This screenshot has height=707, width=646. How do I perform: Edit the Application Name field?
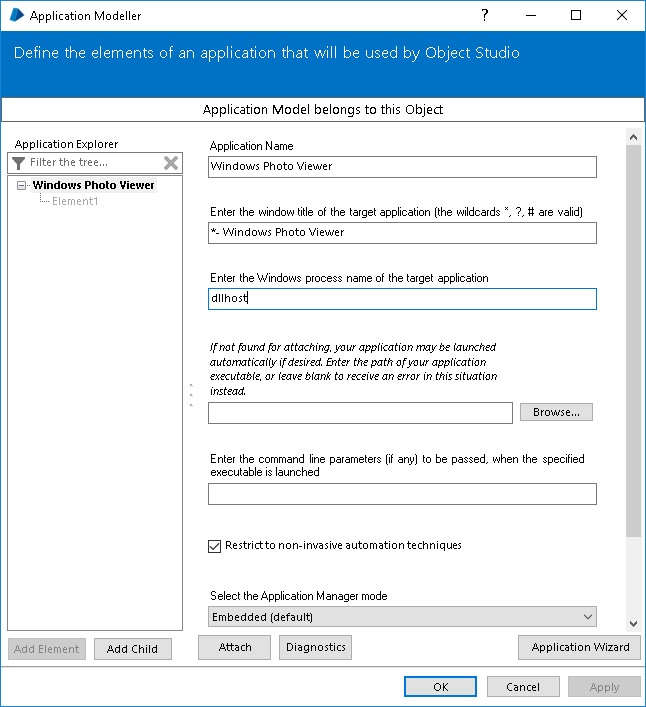click(402, 167)
